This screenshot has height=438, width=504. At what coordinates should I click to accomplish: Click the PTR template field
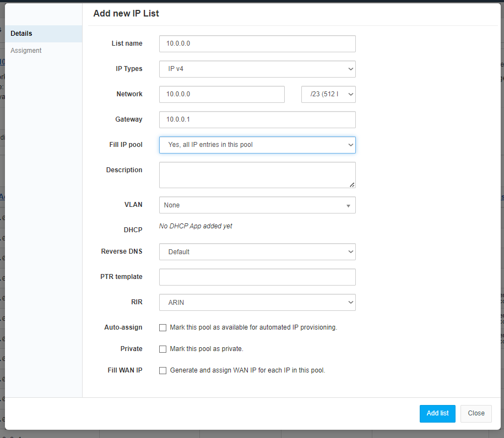(x=257, y=277)
